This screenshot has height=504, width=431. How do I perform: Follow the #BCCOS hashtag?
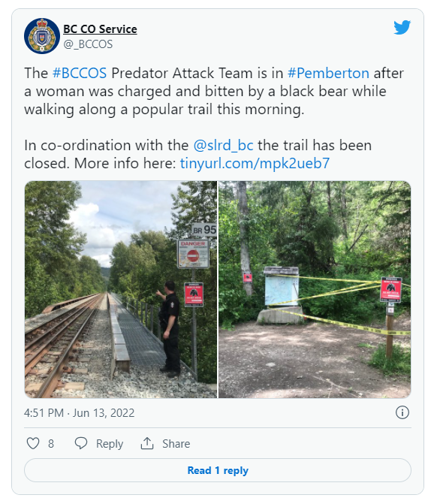(x=80, y=74)
